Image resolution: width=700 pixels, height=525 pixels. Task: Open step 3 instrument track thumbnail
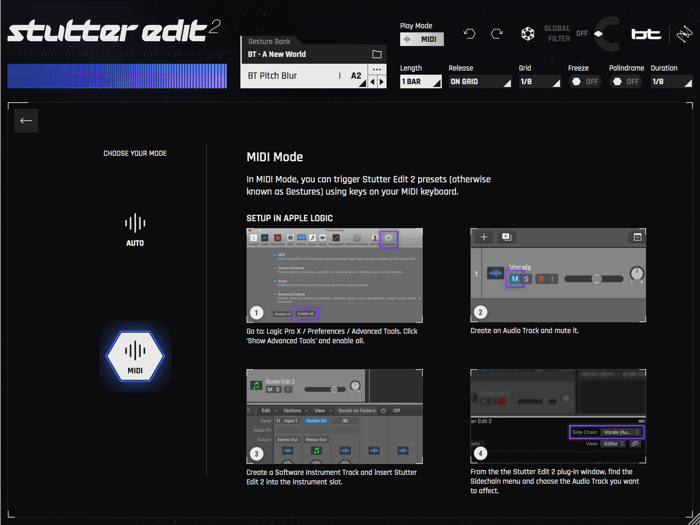point(334,417)
